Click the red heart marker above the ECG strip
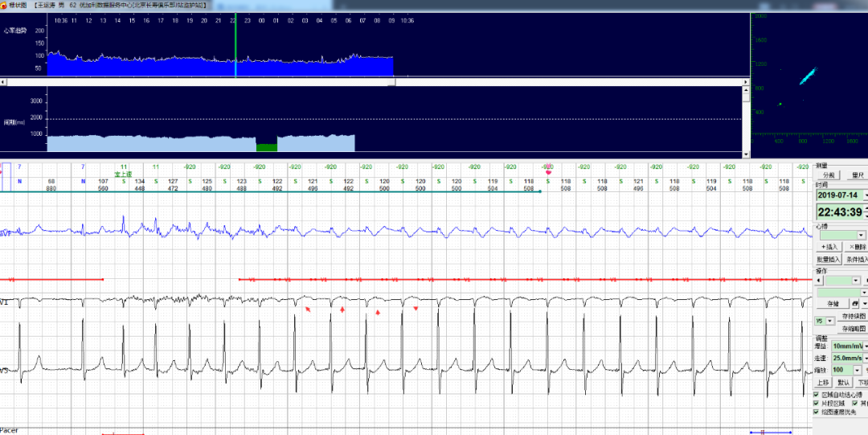Viewport: 868px width, 435px height. point(549,171)
